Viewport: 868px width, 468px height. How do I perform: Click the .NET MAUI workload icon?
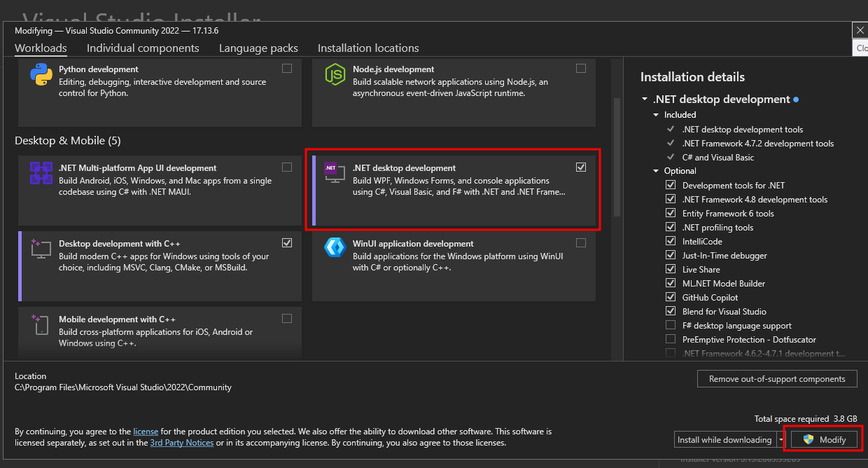[41, 172]
